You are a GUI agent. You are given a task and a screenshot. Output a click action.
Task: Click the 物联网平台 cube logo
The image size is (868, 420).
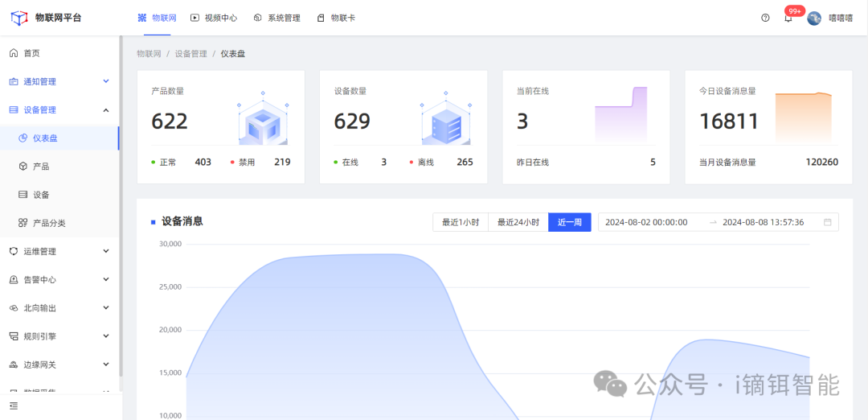click(19, 18)
